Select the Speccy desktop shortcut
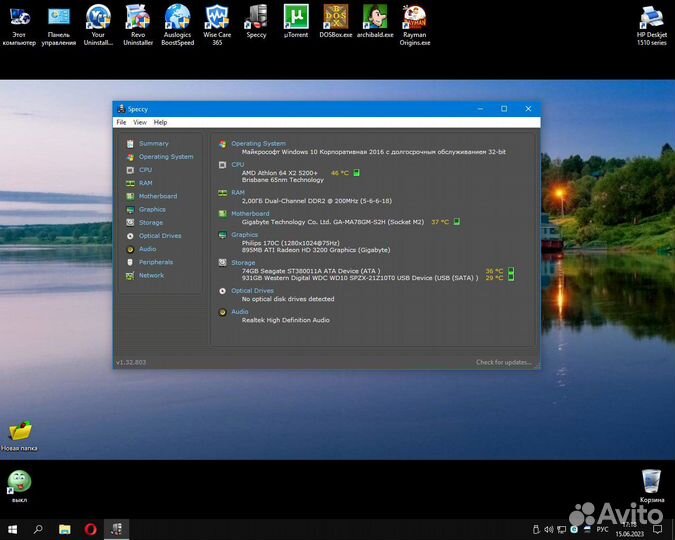Image resolution: width=675 pixels, height=540 pixels. [x=256, y=22]
